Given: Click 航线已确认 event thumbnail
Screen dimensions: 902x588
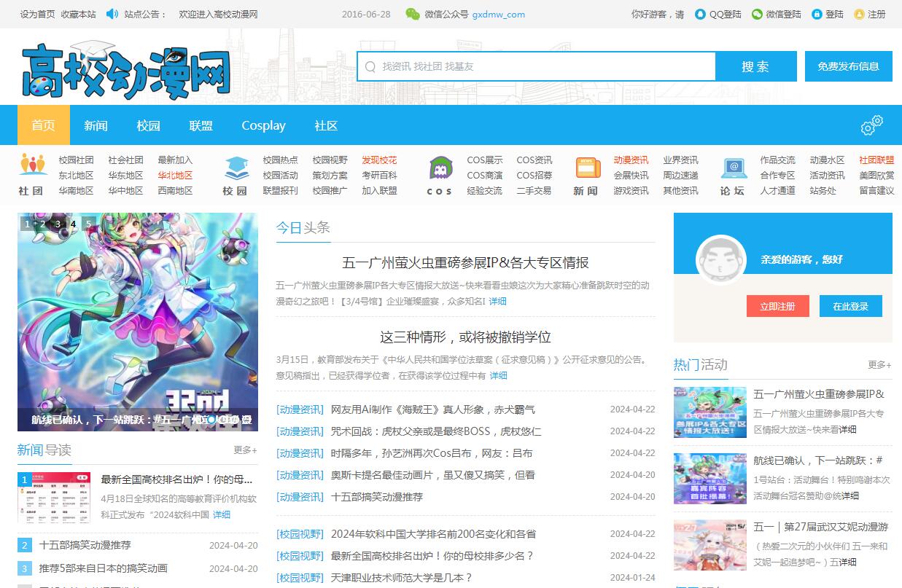Looking at the screenshot, I should [x=710, y=479].
